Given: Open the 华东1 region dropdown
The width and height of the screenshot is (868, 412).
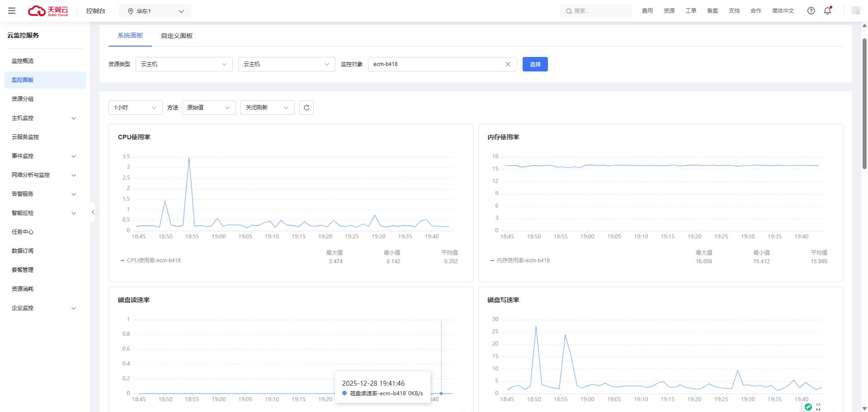Looking at the screenshot, I should pyautogui.click(x=155, y=11).
